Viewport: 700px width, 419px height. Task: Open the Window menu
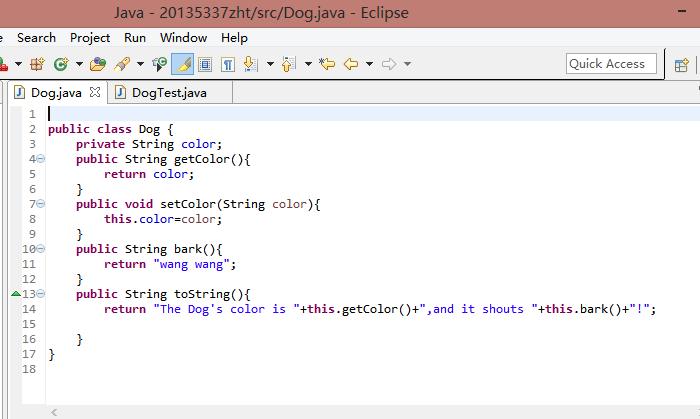coord(183,38)
